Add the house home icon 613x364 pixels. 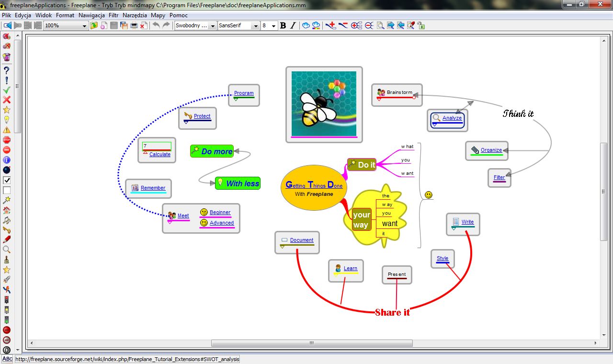tap(7, 210)
